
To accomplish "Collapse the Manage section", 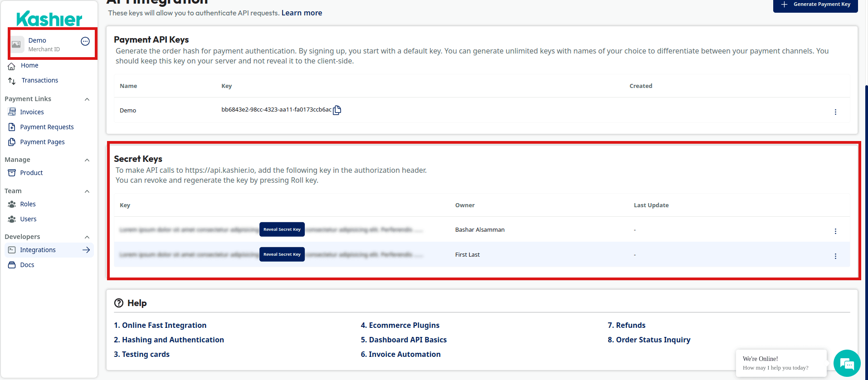I will [87, 160].
